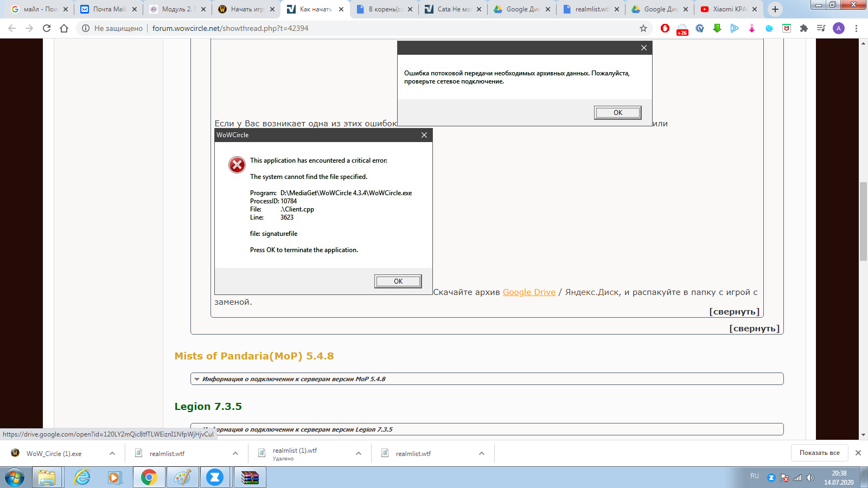
Task: Click the volume speaker tray icon
Action: pyautogui.click(x=810, y=478)
